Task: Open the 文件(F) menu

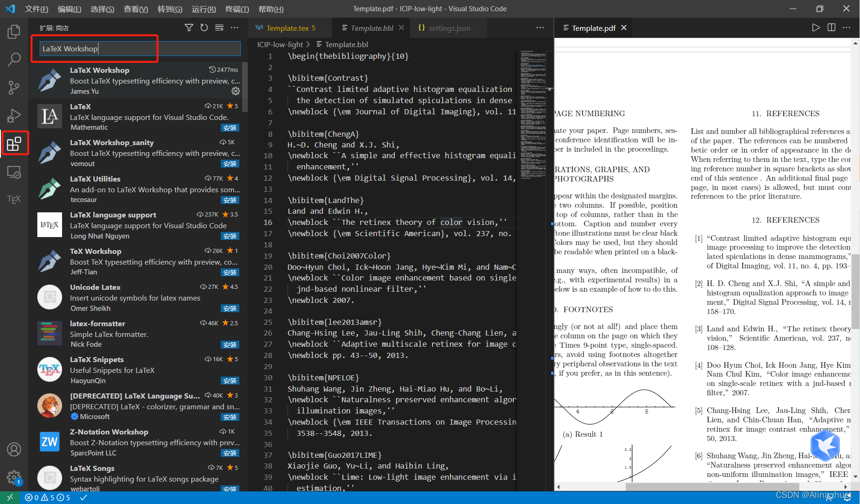Action: click(x=36, y=9)
